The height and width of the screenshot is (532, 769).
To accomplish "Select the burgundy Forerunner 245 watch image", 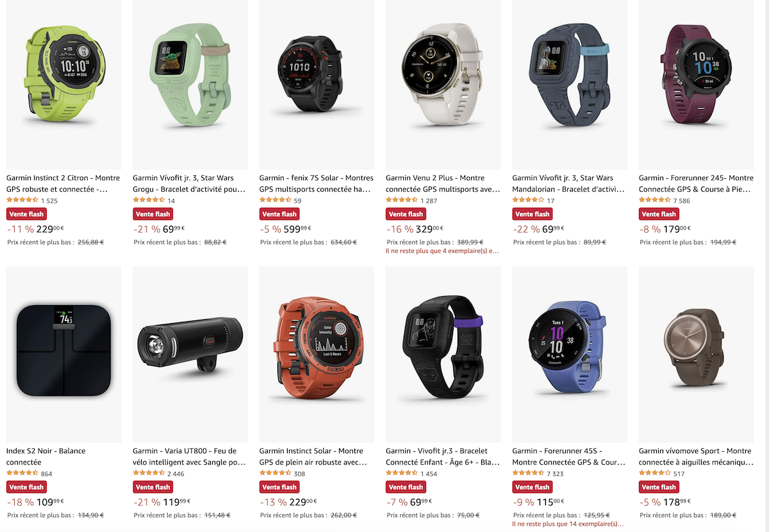I will pyautogui.click(x=696, y=83).
